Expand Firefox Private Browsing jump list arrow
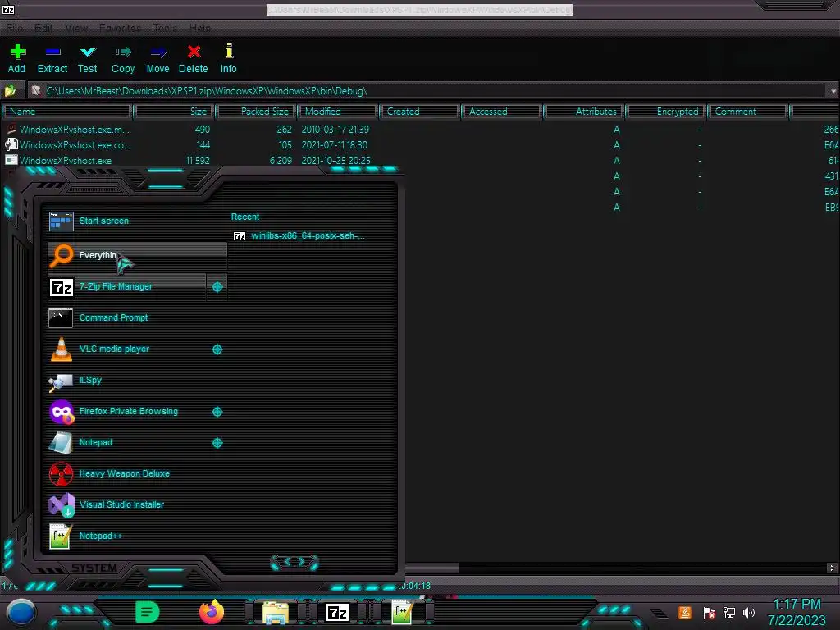This screenshot has height=630, width=840. tap(217, 412)
